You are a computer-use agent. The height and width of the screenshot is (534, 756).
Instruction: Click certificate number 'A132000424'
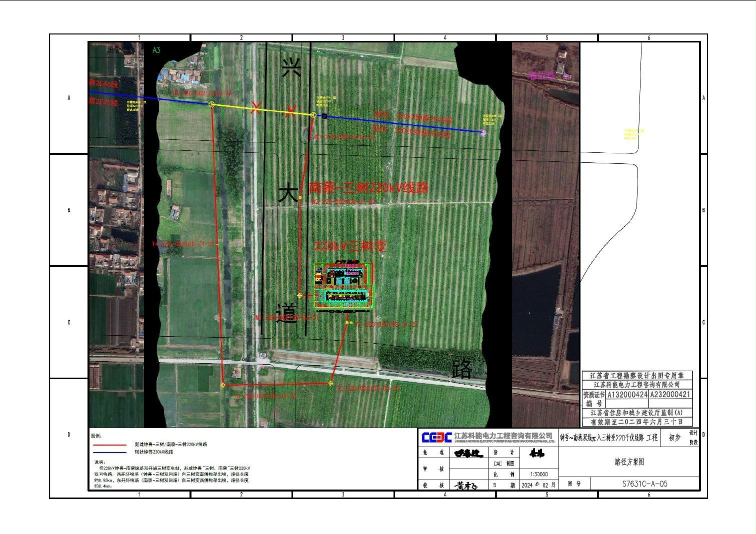pos(627,394)
